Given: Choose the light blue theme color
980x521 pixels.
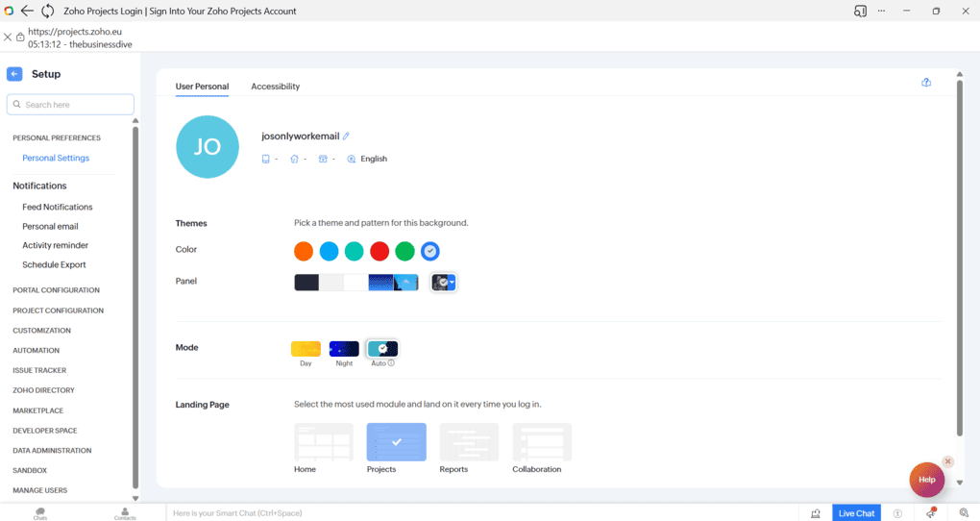Looking at the screenshot, I should [x=329, y=251].
